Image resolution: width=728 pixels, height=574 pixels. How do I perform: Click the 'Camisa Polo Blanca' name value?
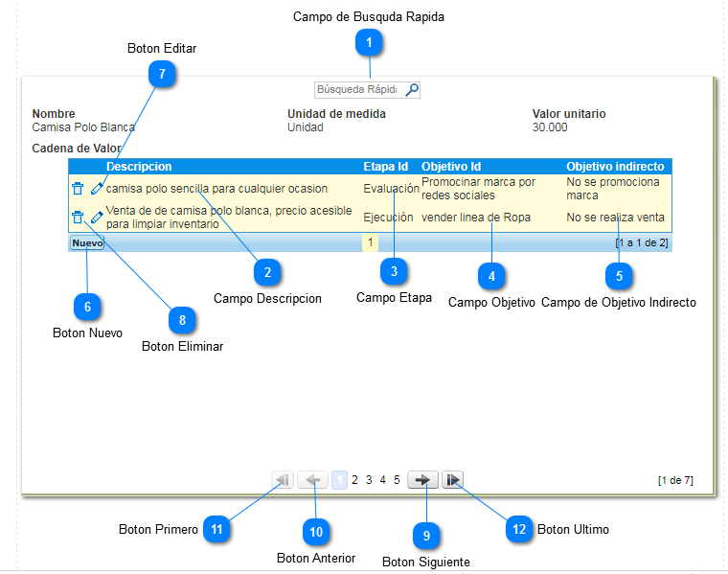click(83, 127)
